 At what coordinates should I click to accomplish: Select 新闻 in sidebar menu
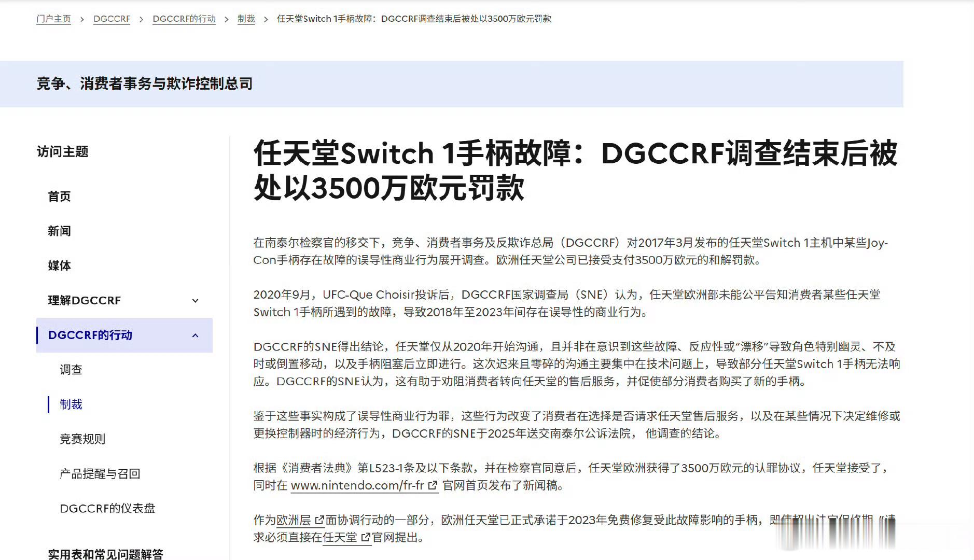(59, 231)
